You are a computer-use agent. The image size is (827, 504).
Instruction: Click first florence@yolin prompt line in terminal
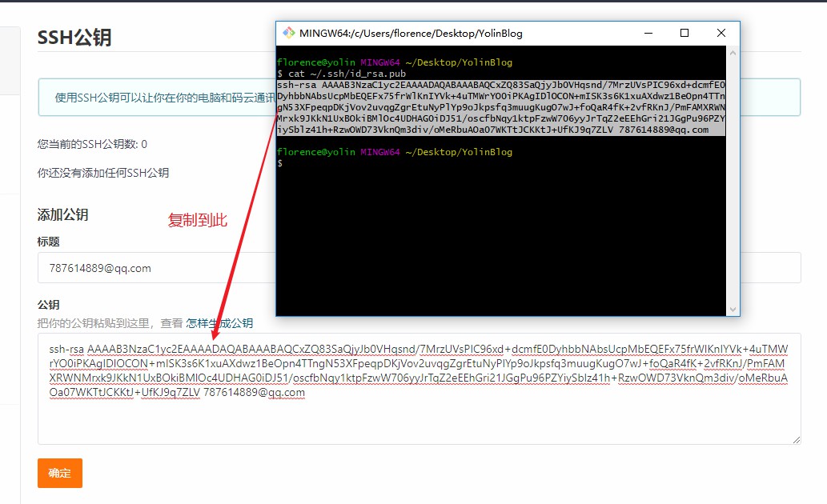click(x=395, y=62)
